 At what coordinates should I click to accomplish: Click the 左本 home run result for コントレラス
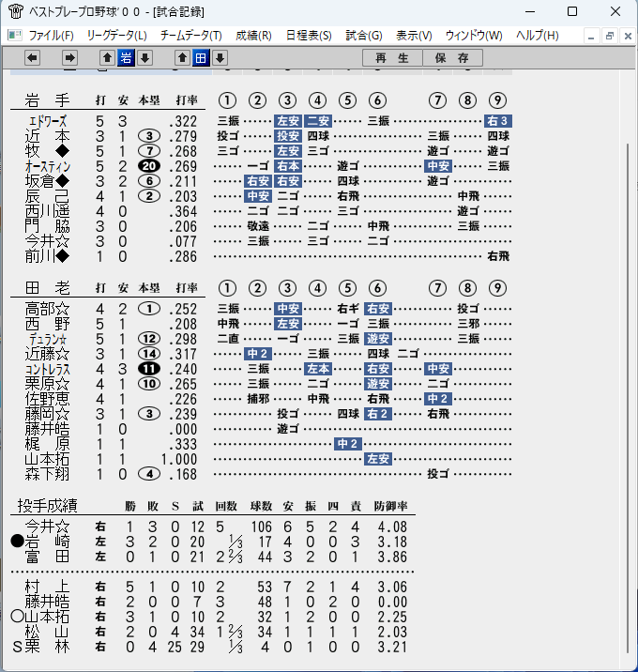point(318,369)
